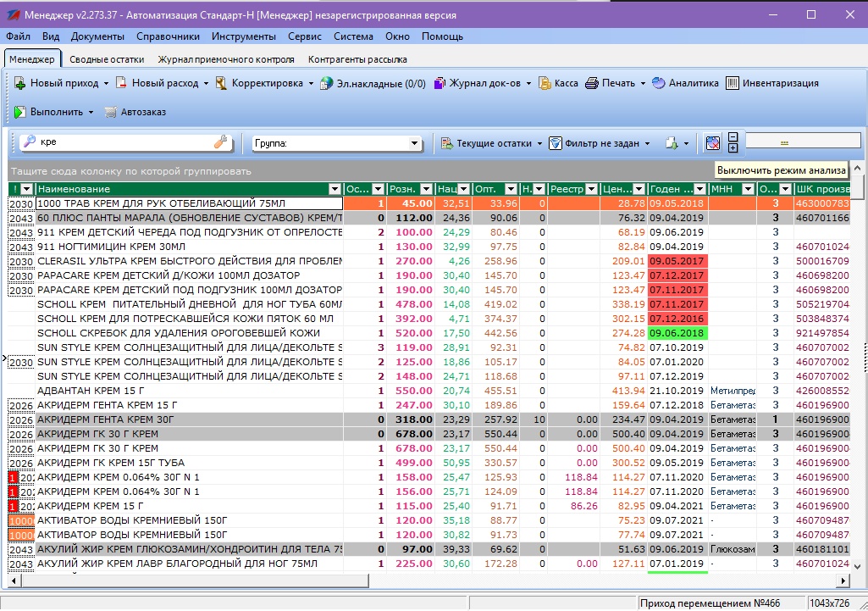
Task: Click the Эл.накладные globe icon
Action: pos(327,83)
